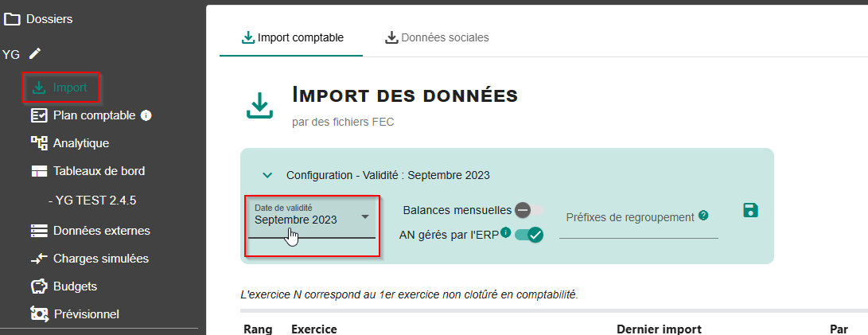Toggle the Balances mensuelles switch
This screenshot has height=335, width=868.
528,210
